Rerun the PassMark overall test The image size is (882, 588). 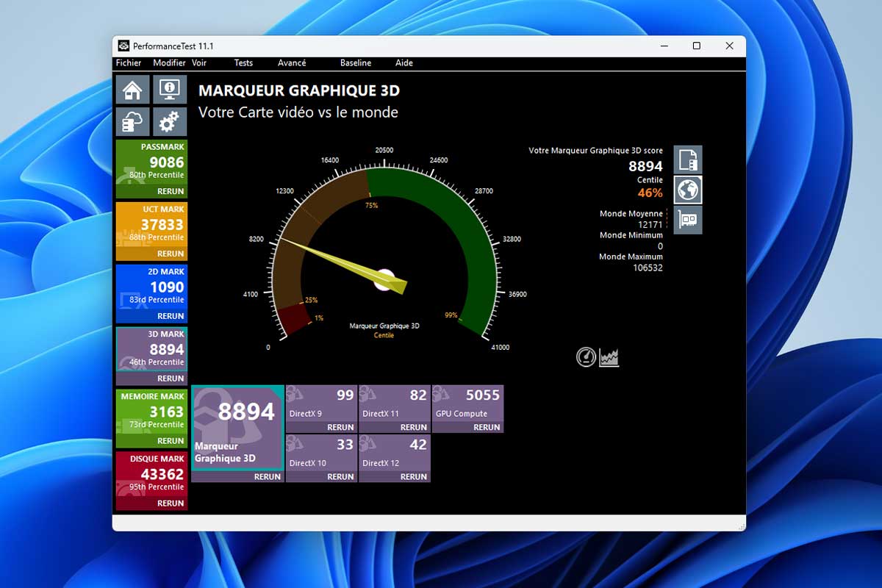(171, 191)
